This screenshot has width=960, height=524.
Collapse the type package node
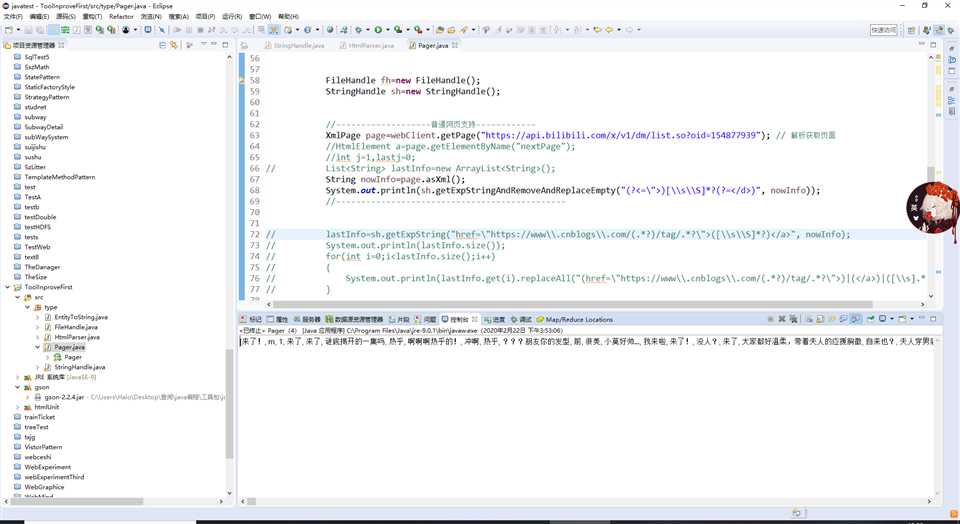pos(28,307)
